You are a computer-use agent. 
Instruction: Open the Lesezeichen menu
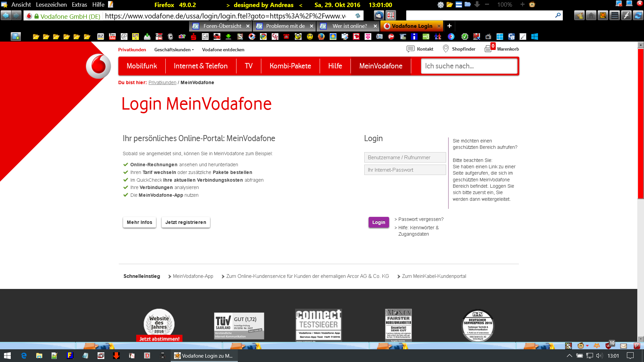[x=51, y=5]
